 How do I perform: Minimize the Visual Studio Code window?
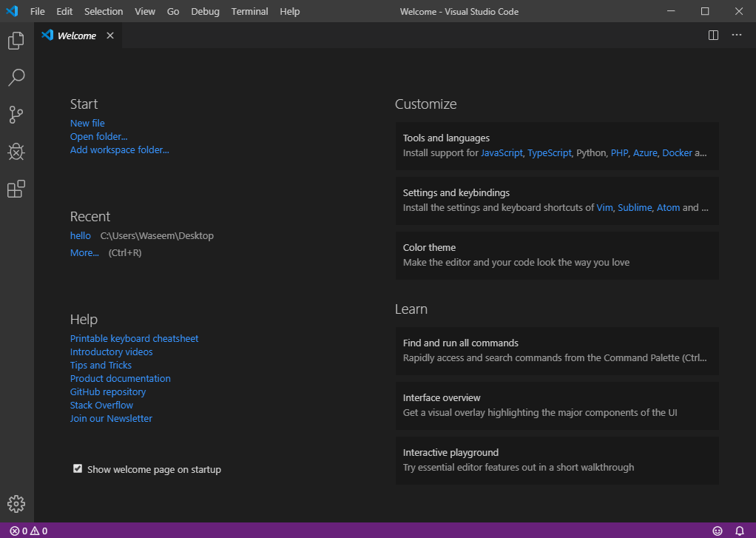click(x=671, y=11)
